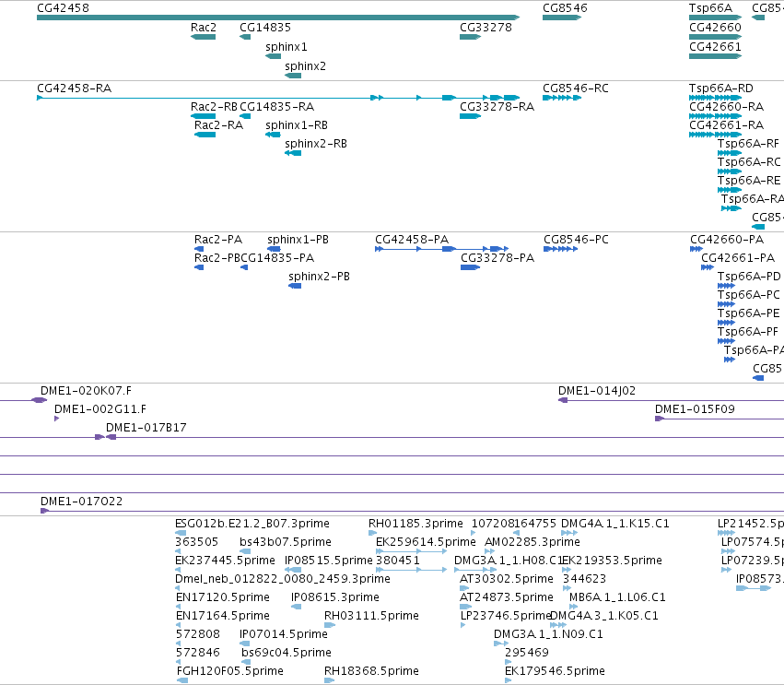The image size is (784, 685).
Task: Click the CG42661 gene bar
Action: [715, 56]
